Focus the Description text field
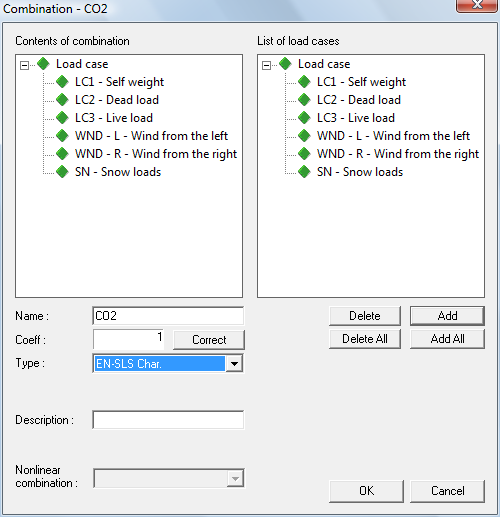 click(168, 420)
